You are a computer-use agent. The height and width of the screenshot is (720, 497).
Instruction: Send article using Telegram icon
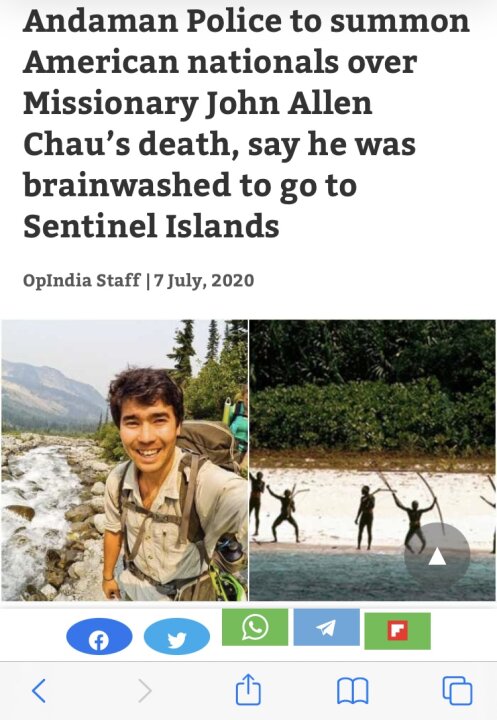coord(327,627)
